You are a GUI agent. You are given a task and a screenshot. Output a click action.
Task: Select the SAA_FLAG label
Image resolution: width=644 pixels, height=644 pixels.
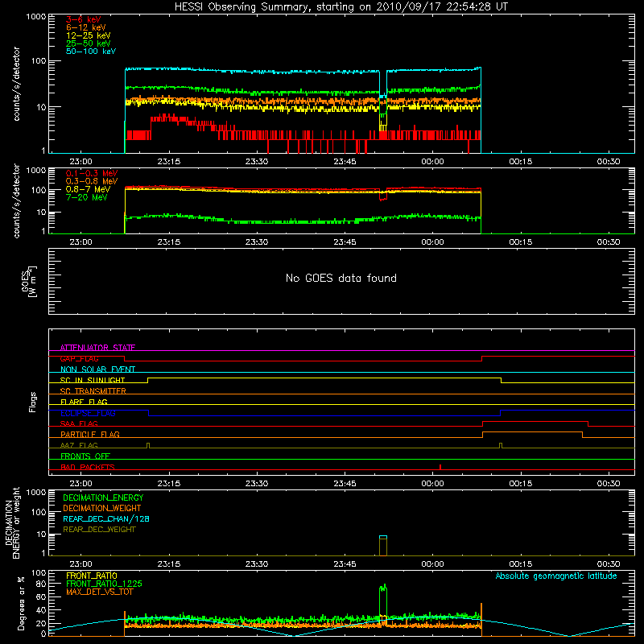[x=79, y=423]
